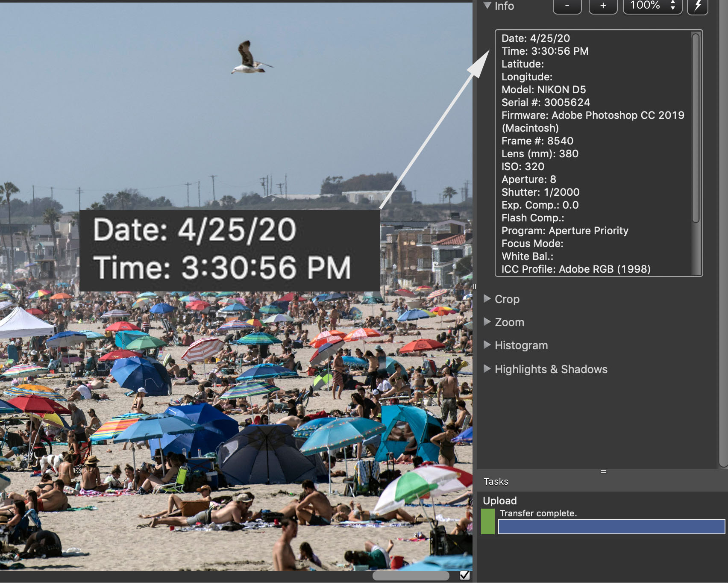Click the stepper up arrow beside 100%
Image resolution: width=728 pixels, height=583 pixels.
[674, 3]
